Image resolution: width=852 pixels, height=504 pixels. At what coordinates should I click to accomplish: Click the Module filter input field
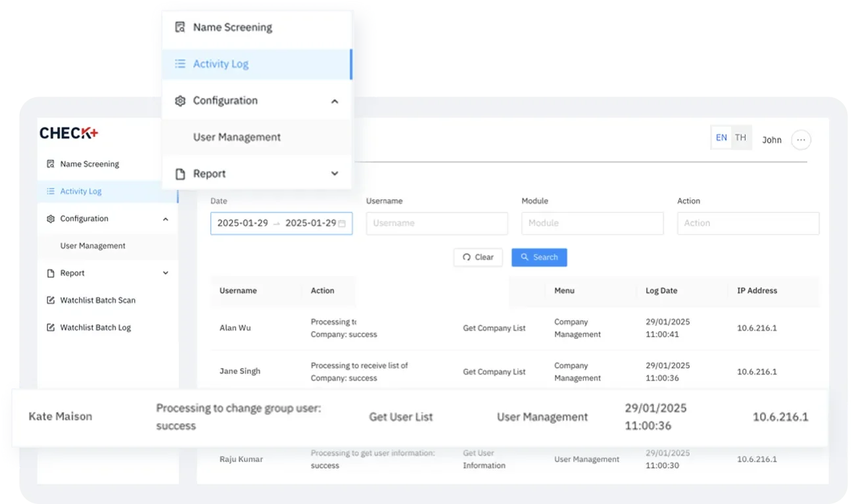(592, 223)
